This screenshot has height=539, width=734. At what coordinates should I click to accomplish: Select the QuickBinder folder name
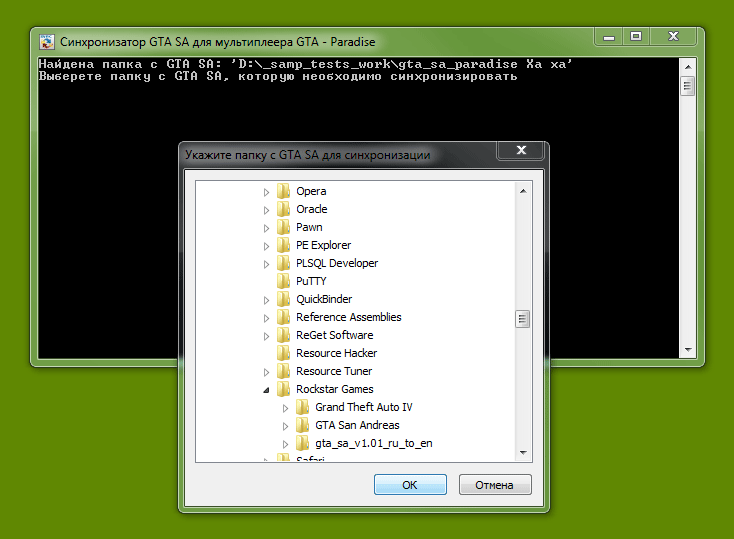pyautogui.click(x=324, y=299)
